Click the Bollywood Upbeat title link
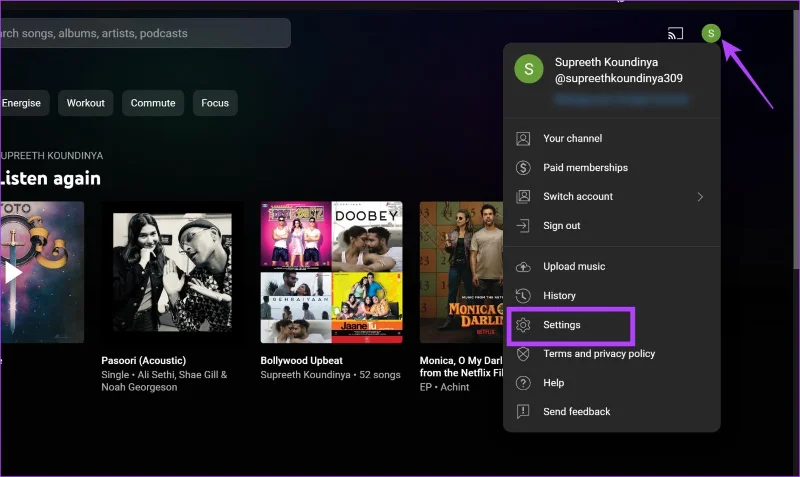The width and height of the screenshot is (800, 477). [302, 361]
